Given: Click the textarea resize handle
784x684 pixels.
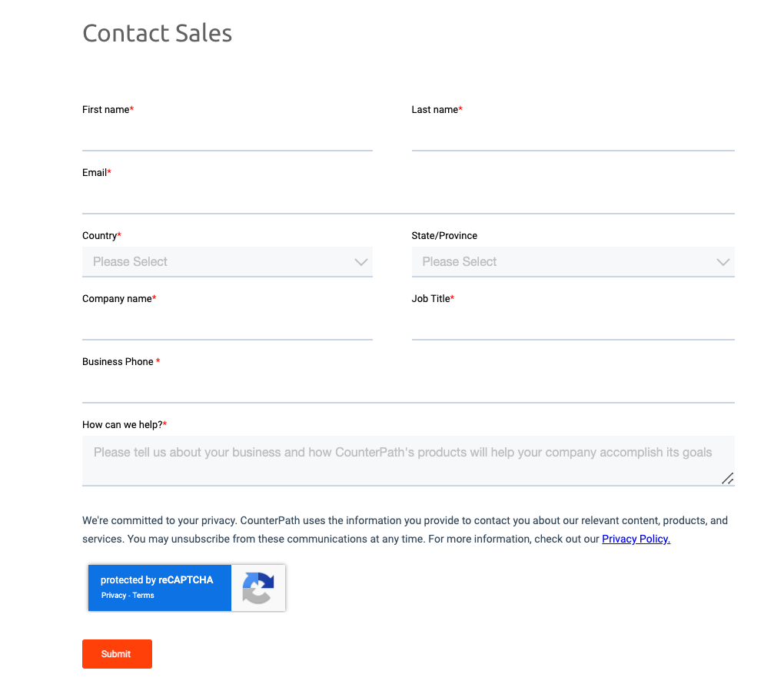Looking at the screenshot, I should pos(727,478).
